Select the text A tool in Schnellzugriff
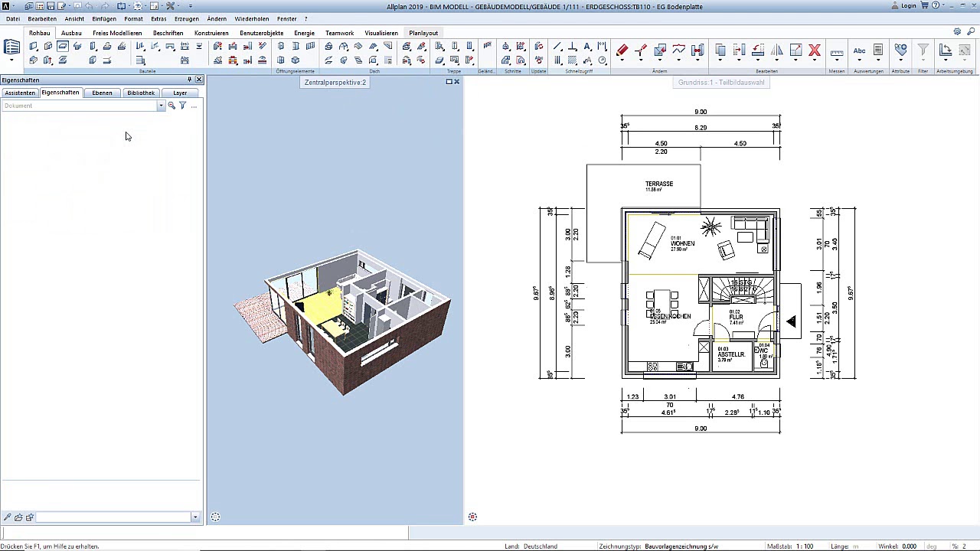 (587, 47)
